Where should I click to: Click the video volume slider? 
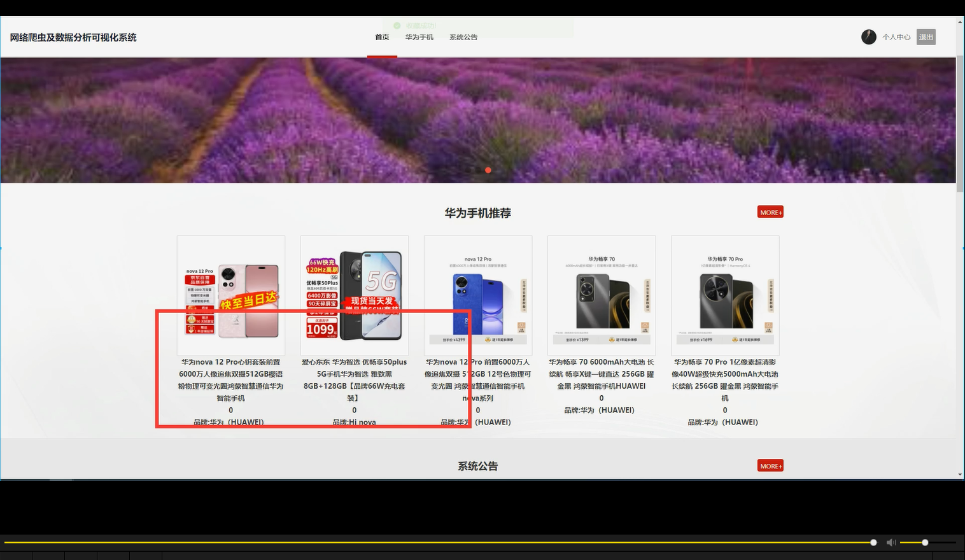(927, 542)
